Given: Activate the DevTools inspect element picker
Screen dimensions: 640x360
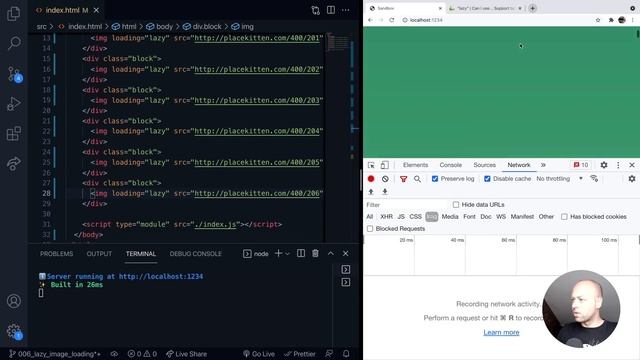Looking at the screenshot, I should [371, 165].
